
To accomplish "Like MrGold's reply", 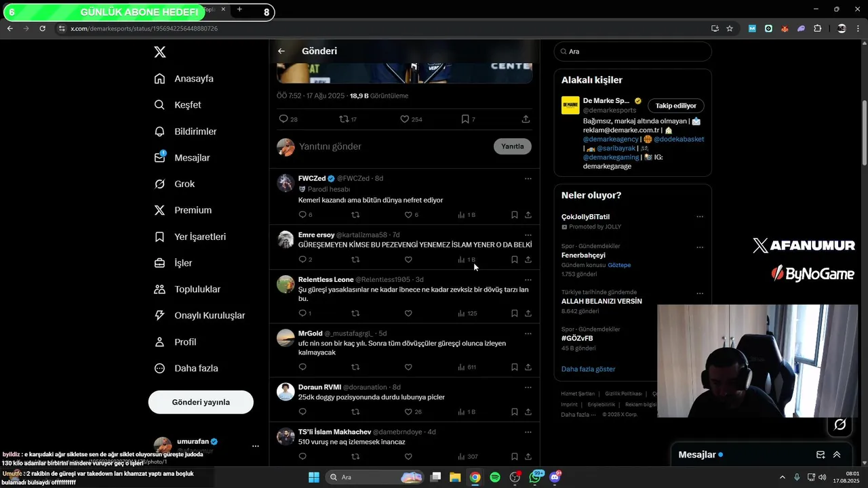I will click(x=408, y=367).
